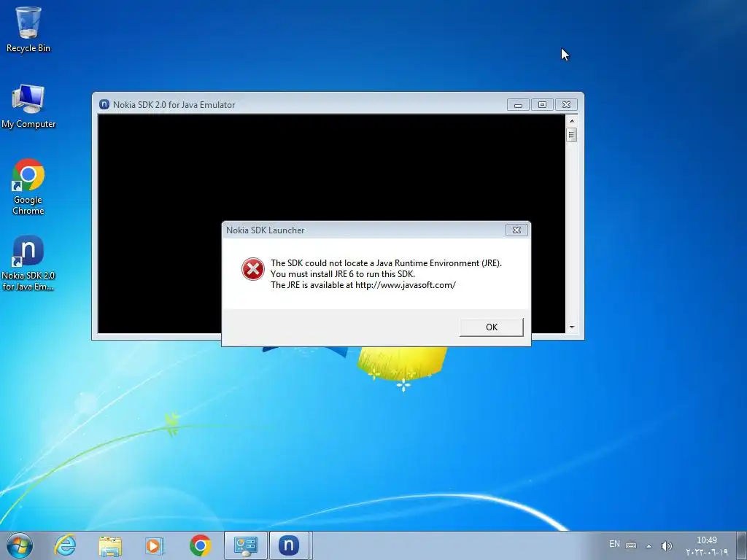This screenshot has width=747, height=560.
Task: Minimize the Nokia SDK Emulator window
Action: [x=518, y=105]
